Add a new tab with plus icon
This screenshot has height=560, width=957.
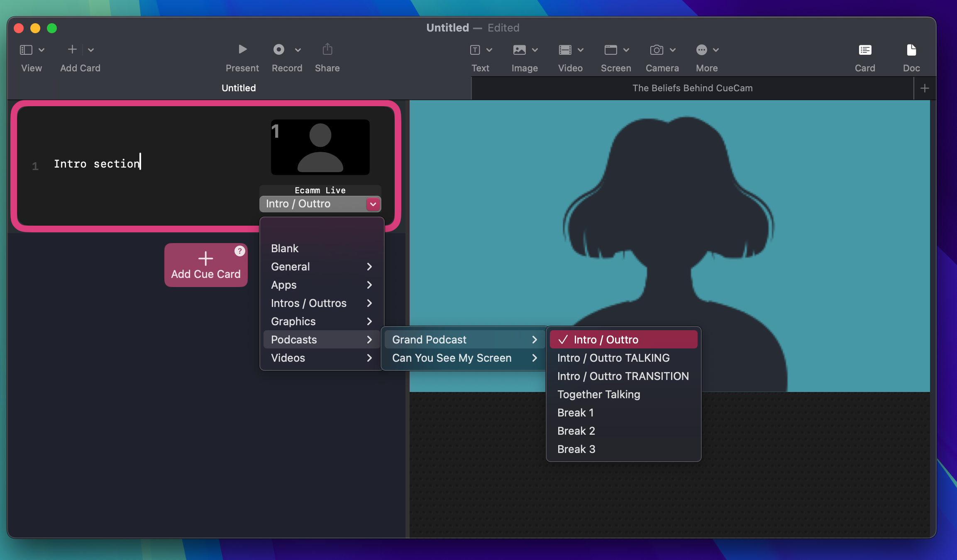pyautogui.click(x=925, y=88)
